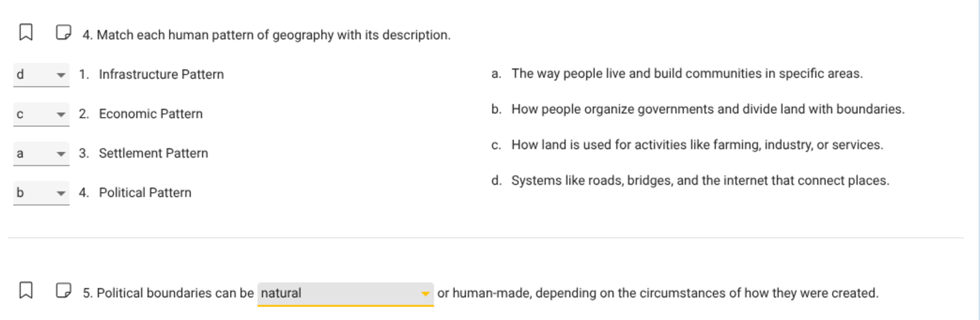
Task: Open the note icon for question 4
Action: point(63,32)
